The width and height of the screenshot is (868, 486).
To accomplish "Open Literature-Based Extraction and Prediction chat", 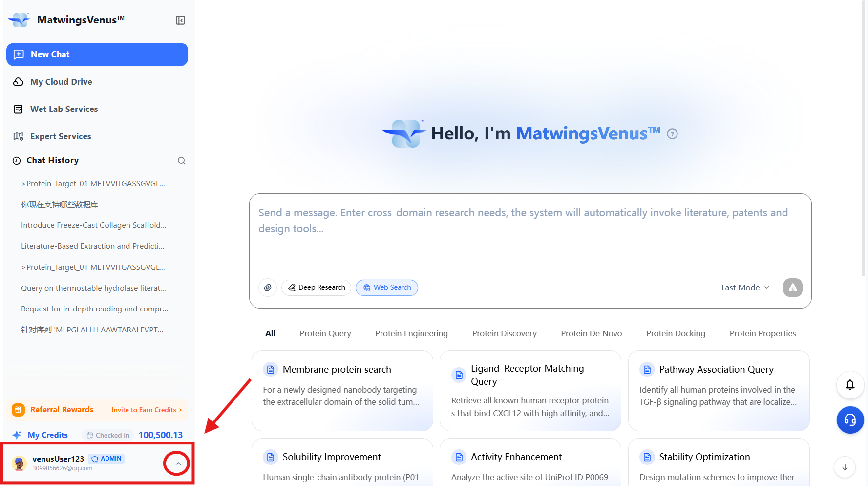I will click(x=93, y=246).
